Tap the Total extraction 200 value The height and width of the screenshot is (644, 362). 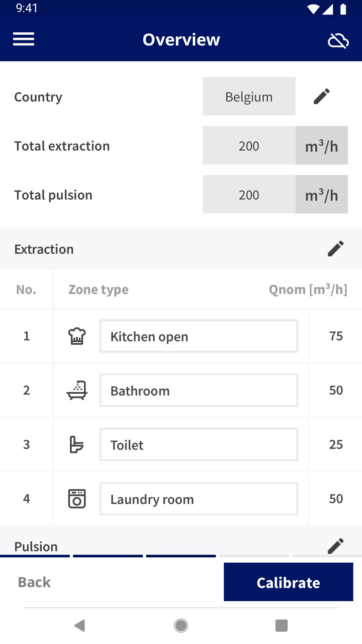coord(249,145)
